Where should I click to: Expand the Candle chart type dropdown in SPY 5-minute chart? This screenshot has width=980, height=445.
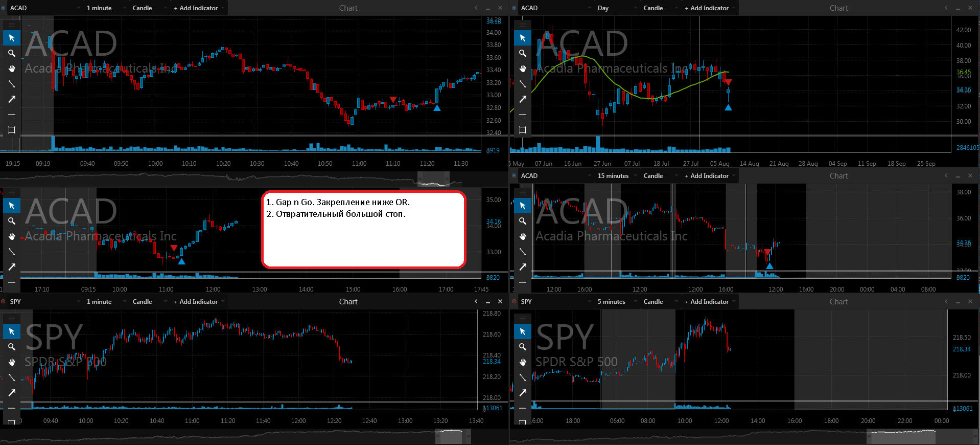coord(658,301)
